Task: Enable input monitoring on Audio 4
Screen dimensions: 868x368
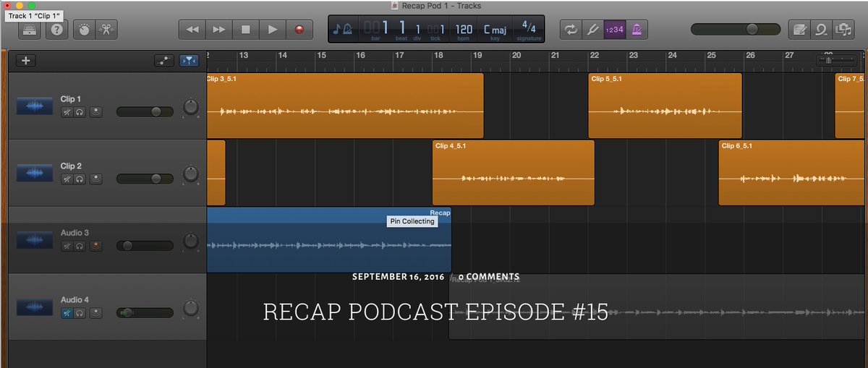Action: click(x=95, y=313)
